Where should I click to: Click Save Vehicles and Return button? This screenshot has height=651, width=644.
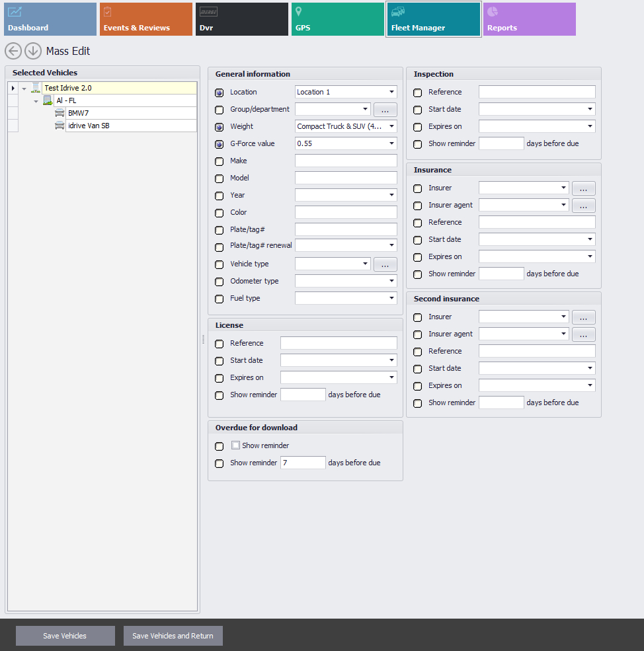173,636
